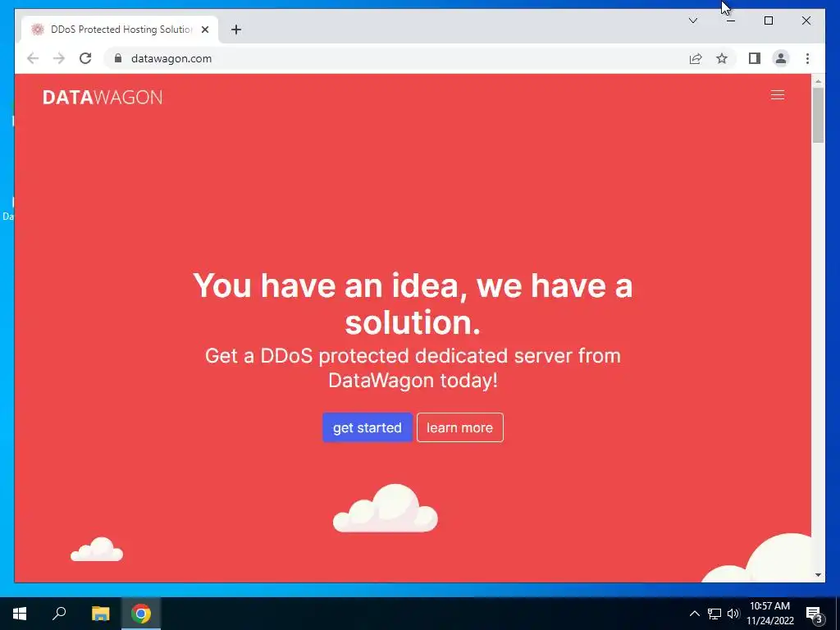Viewport: 840px width, 630px height.
Task: Click the scrollbar down arrow
Action: tap(818, 575)
